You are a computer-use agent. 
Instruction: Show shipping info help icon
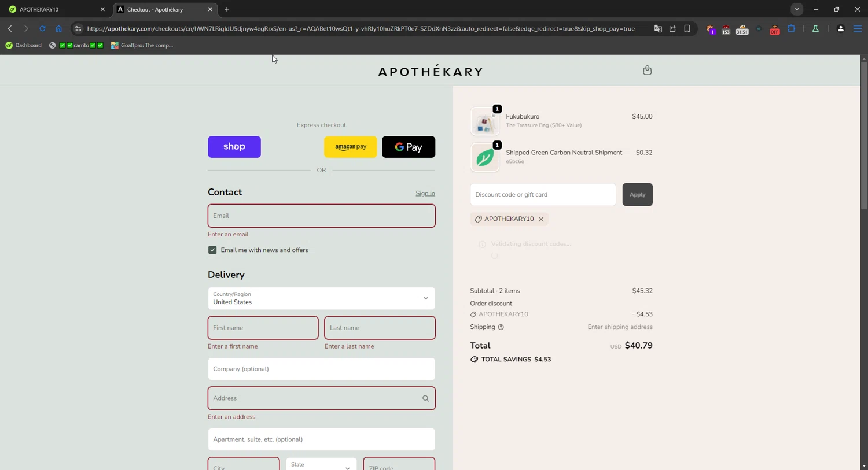[501, 327]
